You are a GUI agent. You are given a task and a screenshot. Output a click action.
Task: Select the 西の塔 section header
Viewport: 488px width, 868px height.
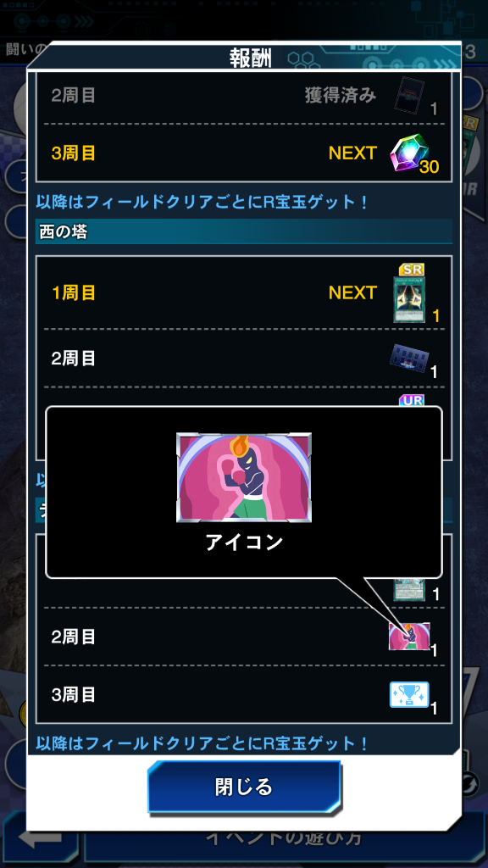tap(244, 231)
